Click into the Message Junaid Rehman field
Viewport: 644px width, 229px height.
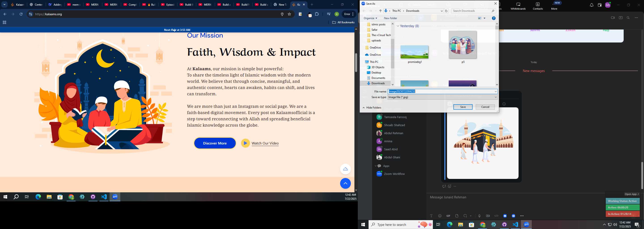point(515,197)
